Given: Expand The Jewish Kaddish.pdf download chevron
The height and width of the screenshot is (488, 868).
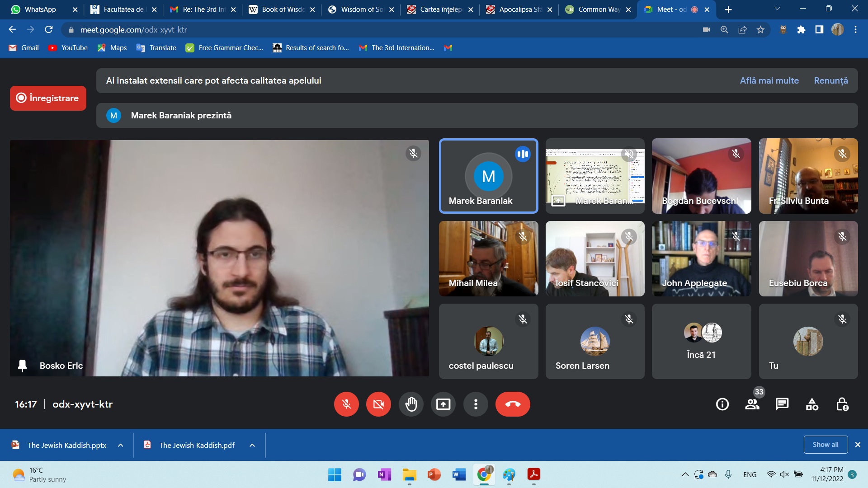Looking at the screenshot, I should click(252, 445).
